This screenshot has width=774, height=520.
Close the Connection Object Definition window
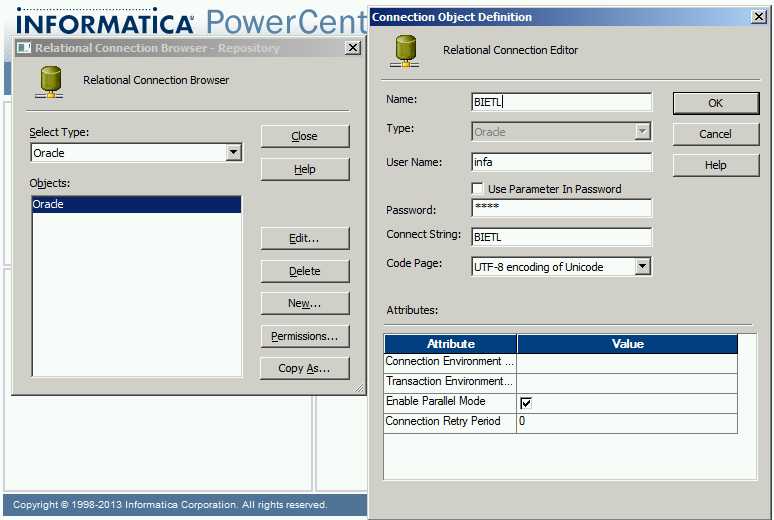[x=759, y=17]
